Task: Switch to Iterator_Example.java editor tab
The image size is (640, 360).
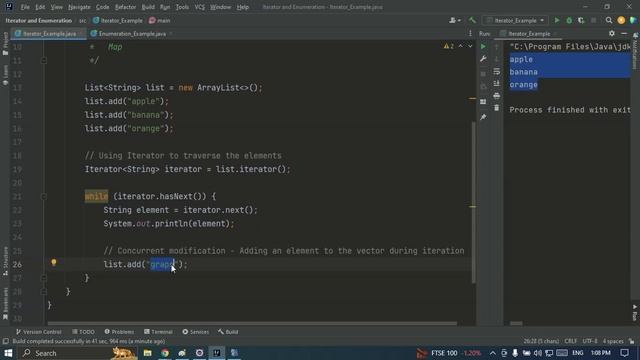Action: click(49, 34)
